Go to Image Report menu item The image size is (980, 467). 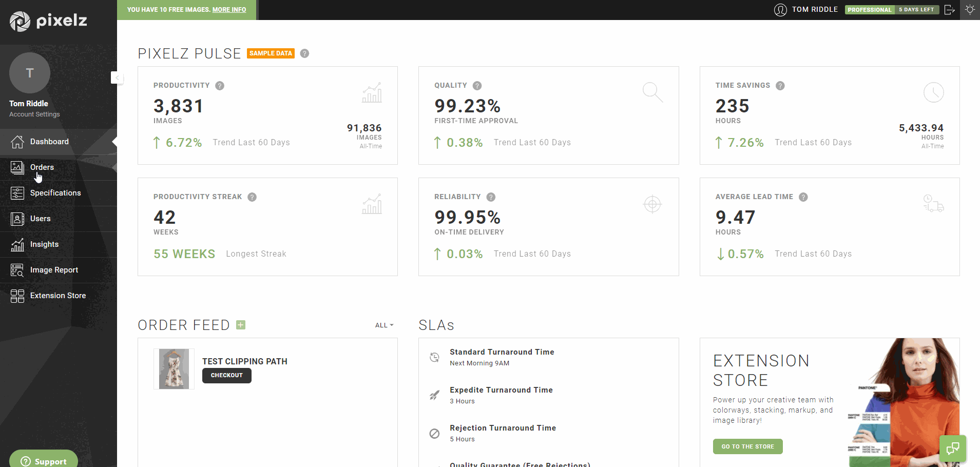coord(59,270)
